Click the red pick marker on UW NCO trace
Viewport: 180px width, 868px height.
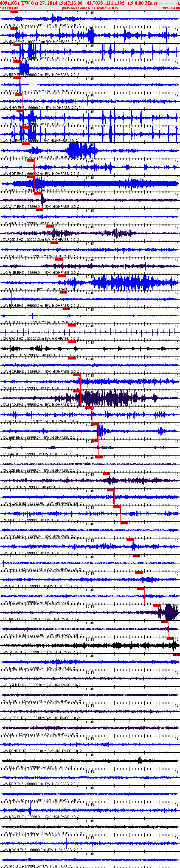(14, 12)
